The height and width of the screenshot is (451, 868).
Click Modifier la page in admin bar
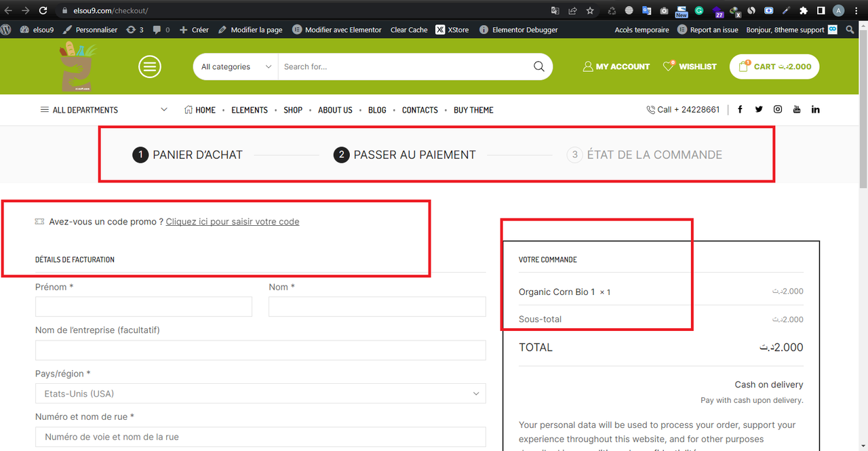(250, 30)
